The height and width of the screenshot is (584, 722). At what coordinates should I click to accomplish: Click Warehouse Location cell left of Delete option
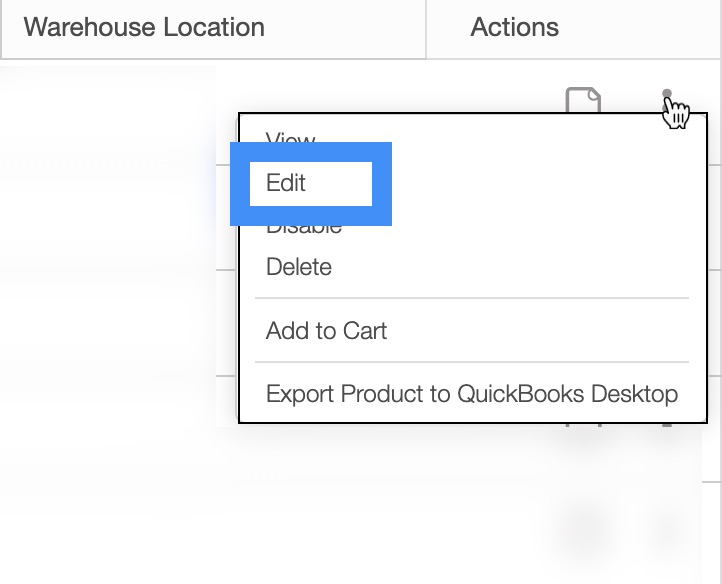[x=110, y=267]
